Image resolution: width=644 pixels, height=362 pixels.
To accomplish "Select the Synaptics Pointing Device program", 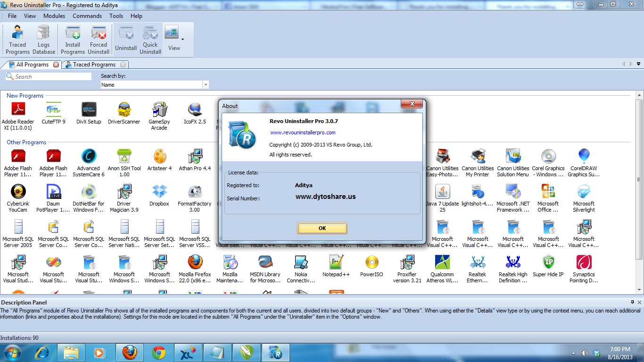I will coord(584,269).
